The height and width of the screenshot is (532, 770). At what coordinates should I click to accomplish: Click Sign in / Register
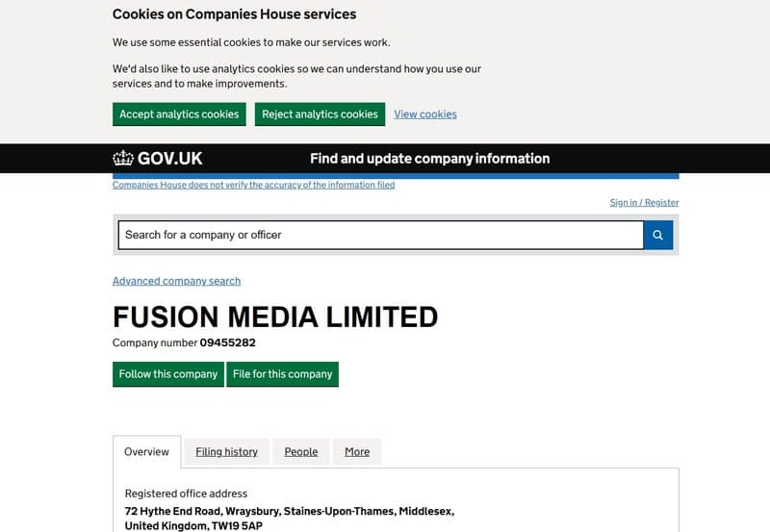(x=644, y=203)
